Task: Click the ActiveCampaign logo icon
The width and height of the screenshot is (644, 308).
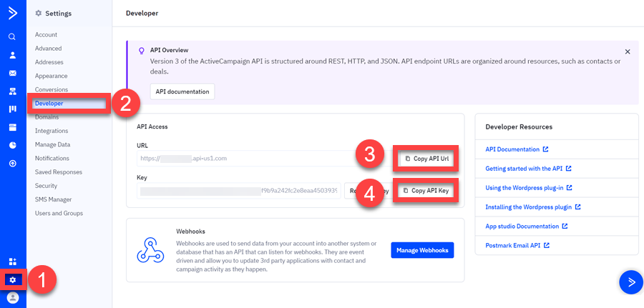Action: pos(13,13)
